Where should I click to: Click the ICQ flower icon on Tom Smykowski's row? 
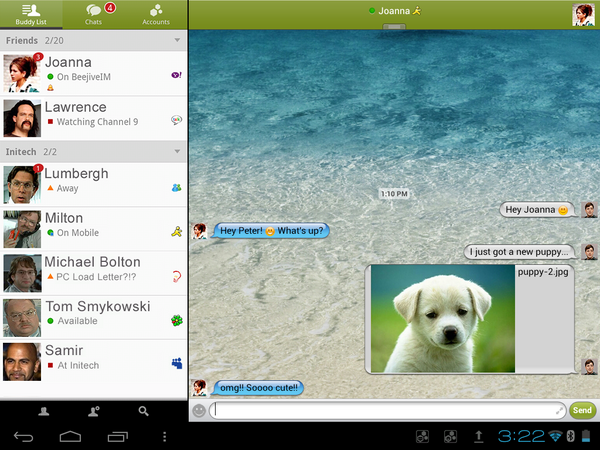tap(176, 321)
